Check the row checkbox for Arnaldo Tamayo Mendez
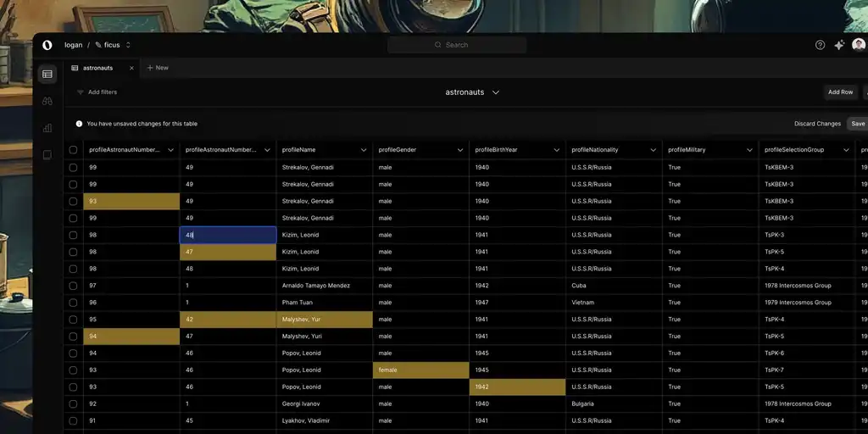Screen dimensions: 868x434 tap(73, 286)
